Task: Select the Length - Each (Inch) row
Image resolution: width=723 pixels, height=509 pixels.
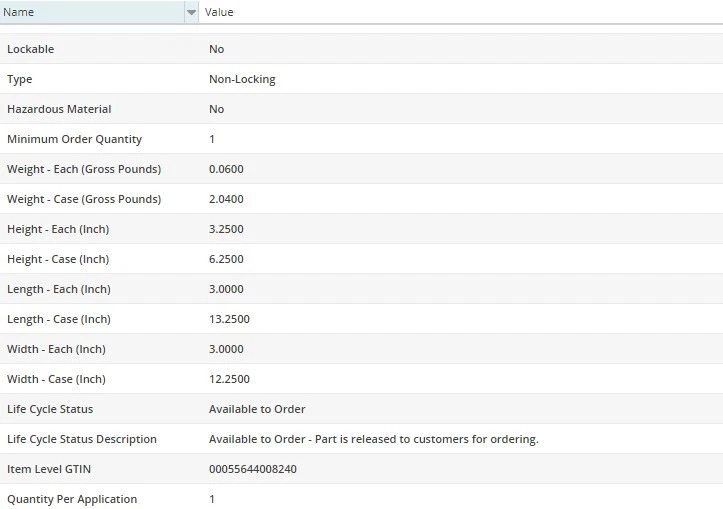Action: pos(59,289)
